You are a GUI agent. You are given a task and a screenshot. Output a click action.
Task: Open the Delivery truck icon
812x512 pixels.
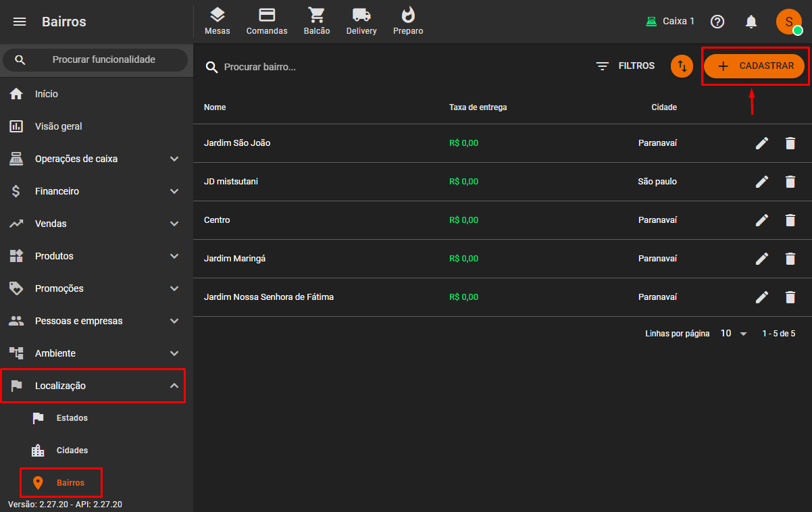(361, 21)
